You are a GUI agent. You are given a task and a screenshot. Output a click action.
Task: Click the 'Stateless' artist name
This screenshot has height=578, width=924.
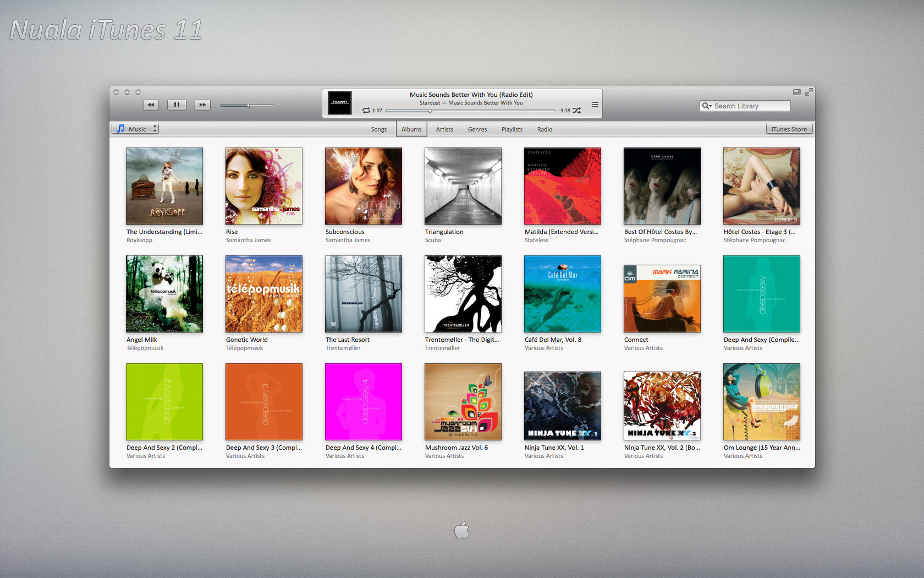(x=536, y=241)
